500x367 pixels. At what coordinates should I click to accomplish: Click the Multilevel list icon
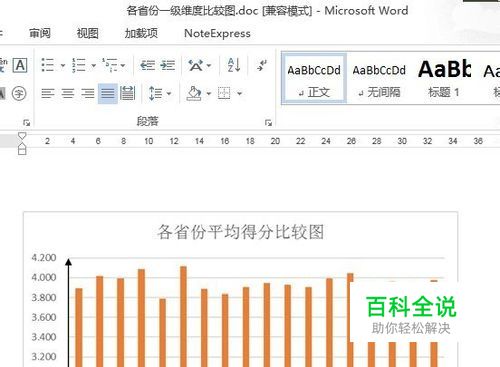pos(110,65)
